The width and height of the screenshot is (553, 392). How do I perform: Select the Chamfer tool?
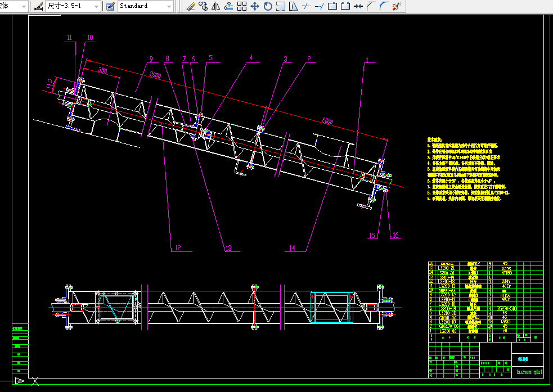pos(371,6)
